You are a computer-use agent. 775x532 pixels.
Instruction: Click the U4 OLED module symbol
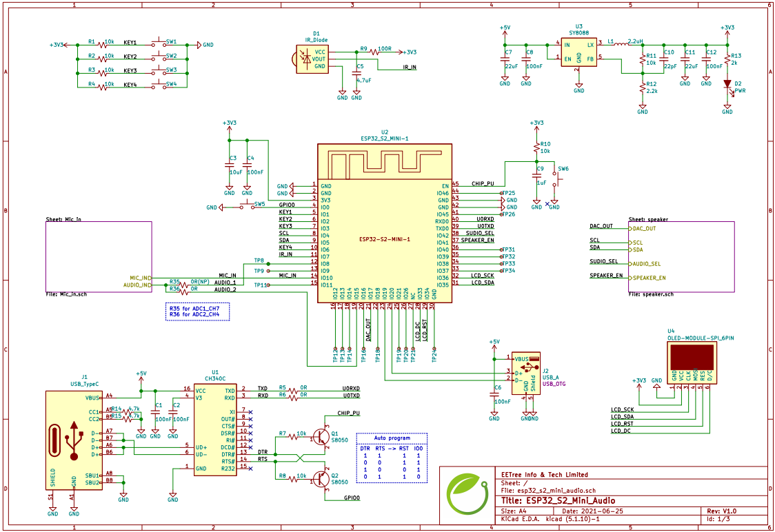pyautogui.click(x=692, y=362)
